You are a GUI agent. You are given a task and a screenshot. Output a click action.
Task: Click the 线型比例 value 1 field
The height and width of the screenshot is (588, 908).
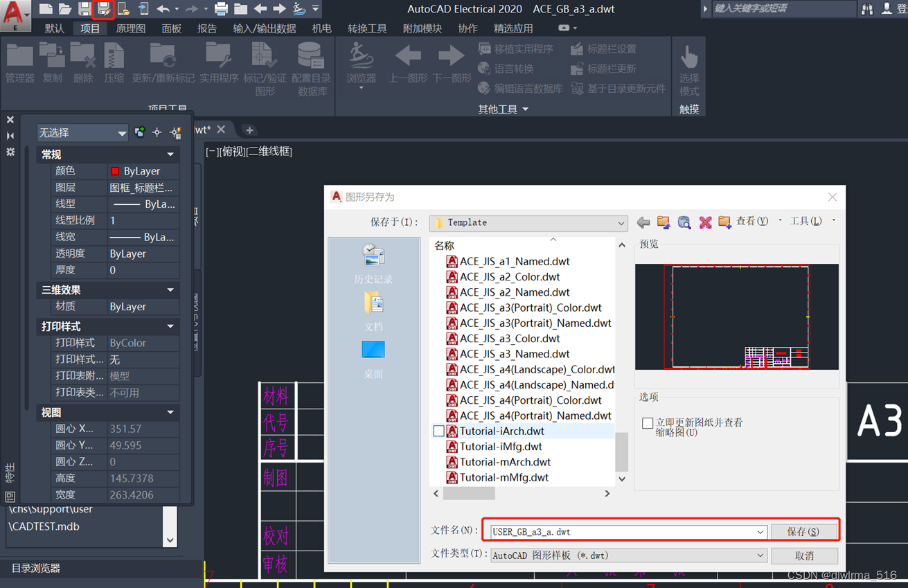[143, 220]
